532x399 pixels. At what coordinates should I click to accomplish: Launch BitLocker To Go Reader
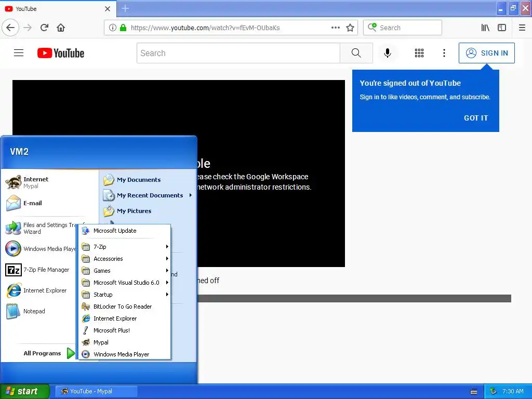coord(125,307)
